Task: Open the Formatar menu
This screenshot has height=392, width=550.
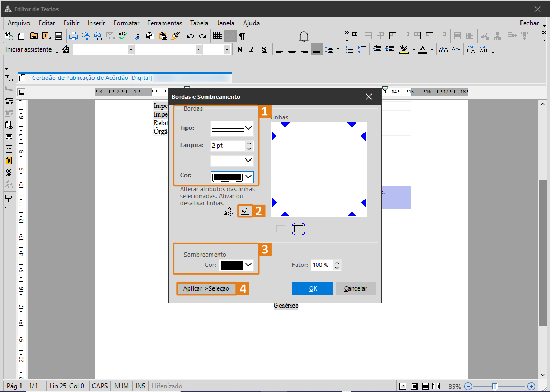Action: [126, 23]
